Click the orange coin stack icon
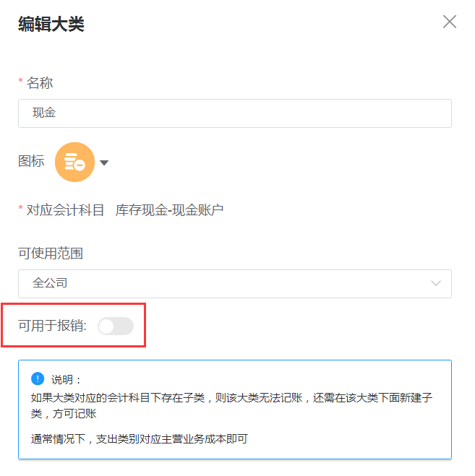Screen dimensions: 475x476 pos(74,162)
